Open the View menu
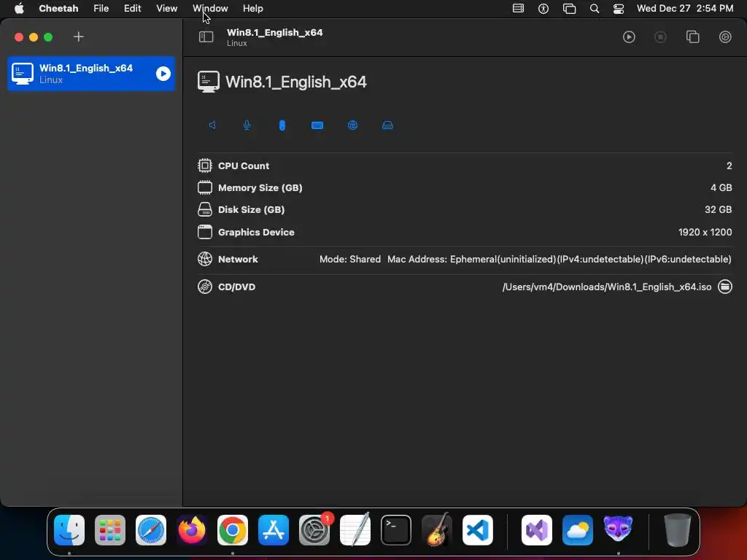 pyautogui.click(x=167, y=8)
